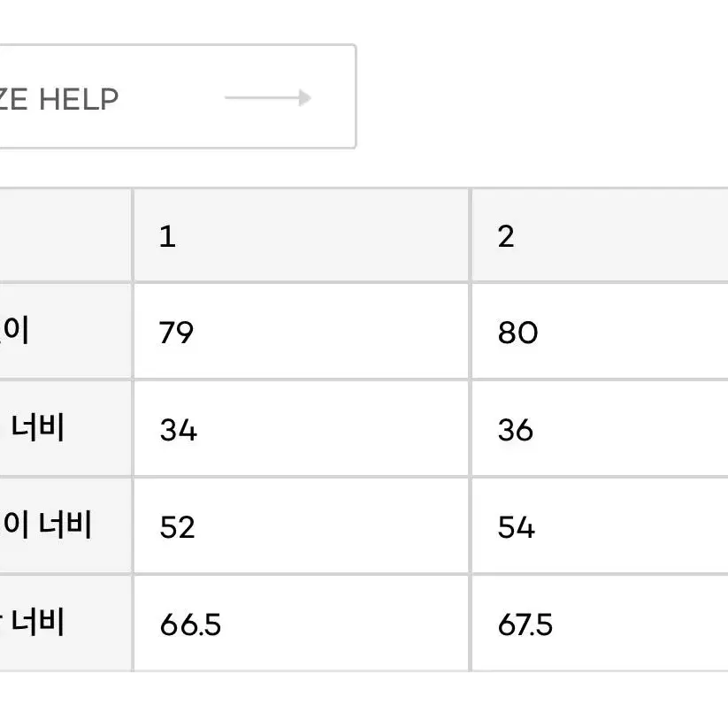Click the 이 너비 row label
Viewport: 728px width, 728px height.
pos(46,525)
